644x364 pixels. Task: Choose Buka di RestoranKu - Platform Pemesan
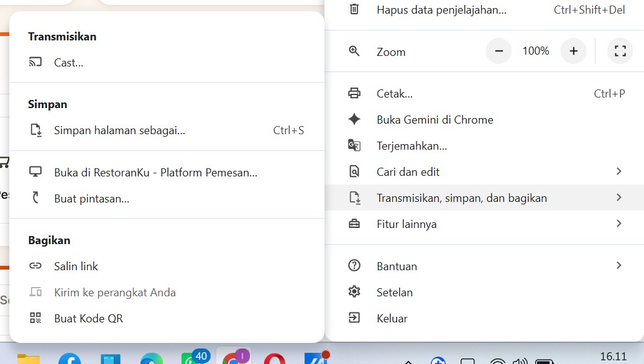pyautogui.click(x=167, y=172)
